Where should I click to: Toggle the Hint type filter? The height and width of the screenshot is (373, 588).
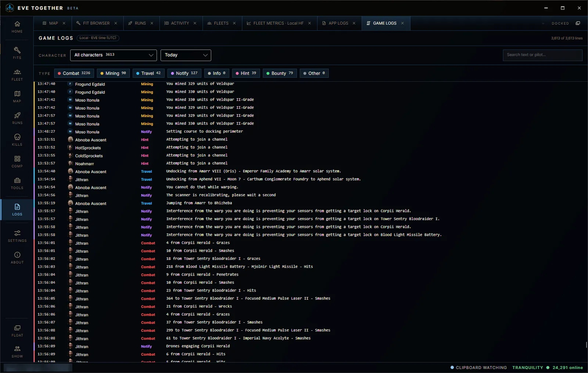(x=246, y=73)
